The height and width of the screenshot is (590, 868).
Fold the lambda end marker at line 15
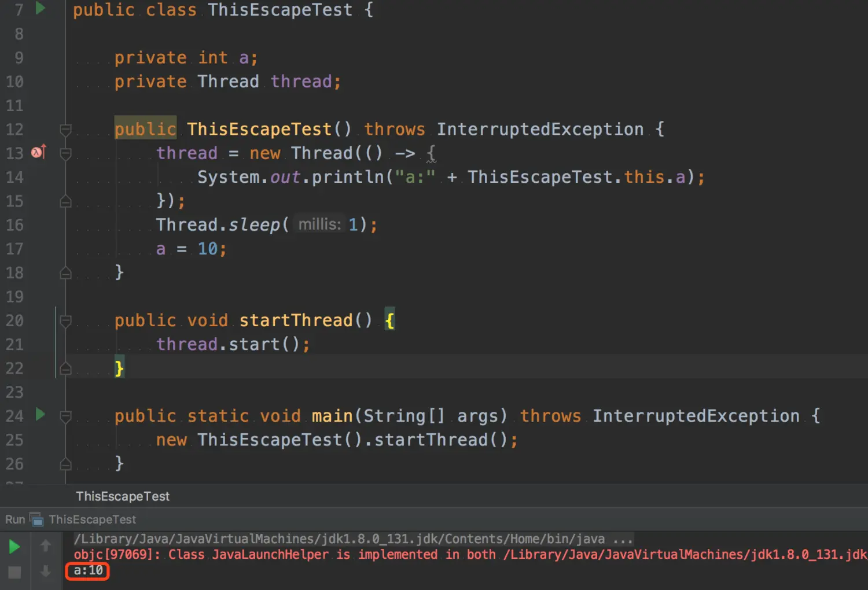pyautogui.click(x=65, y=201)
